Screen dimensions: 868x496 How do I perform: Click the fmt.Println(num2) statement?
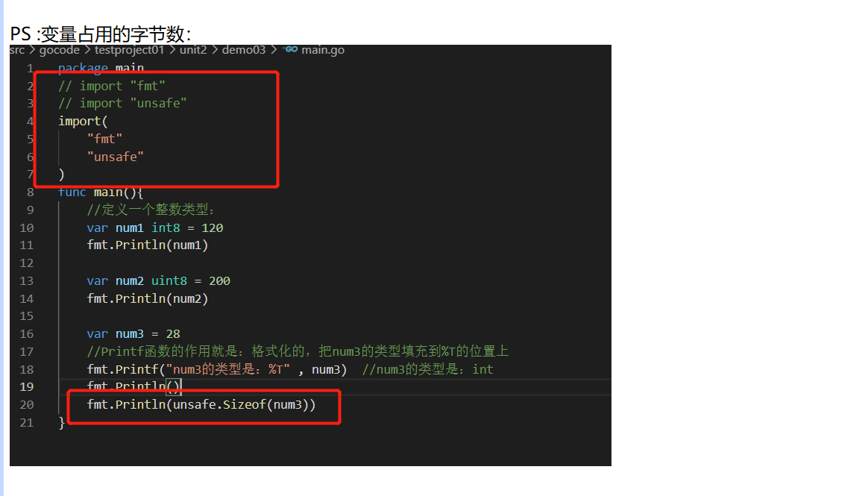tap(147, 298)
